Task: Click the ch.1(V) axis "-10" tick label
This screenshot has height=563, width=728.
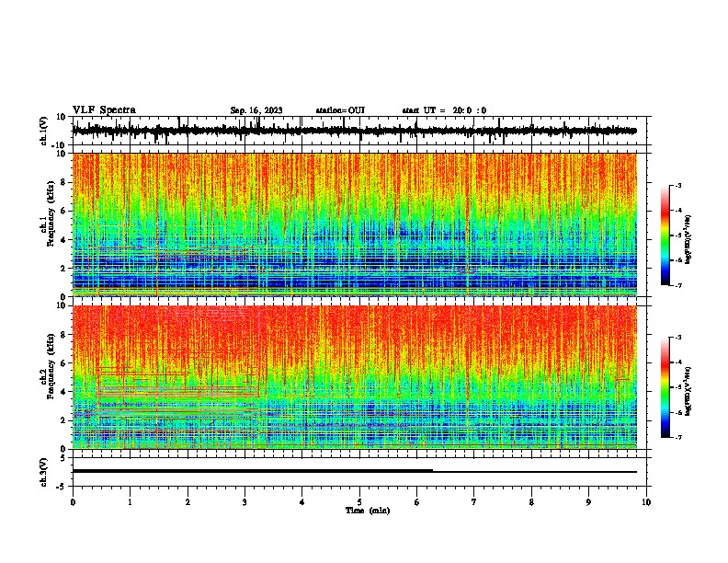Action: 60,145
